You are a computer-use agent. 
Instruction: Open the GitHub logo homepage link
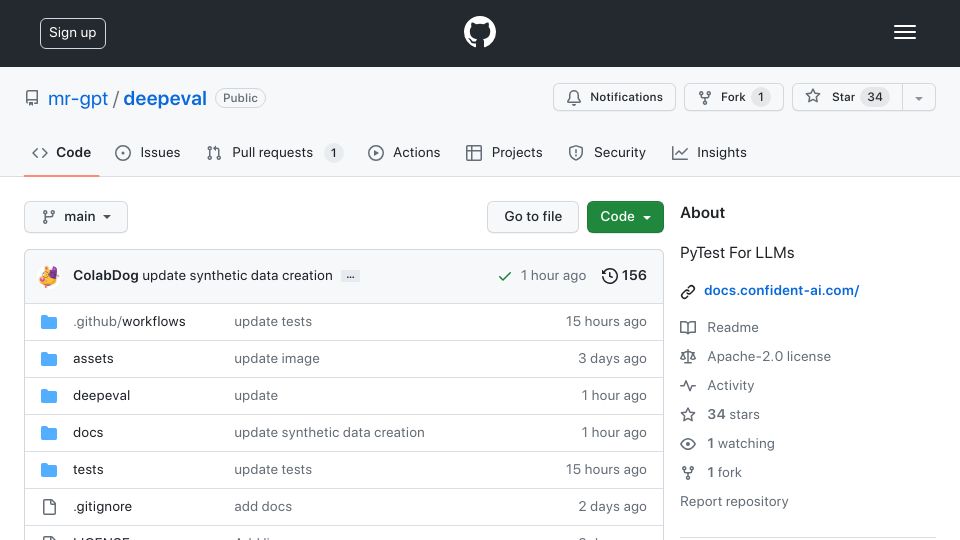479,32
